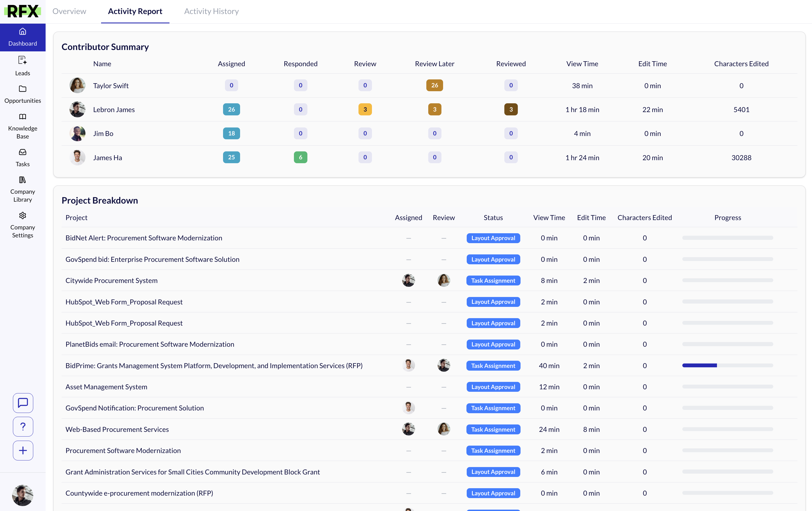Open Knowledge Base book icon

click(x=23, y=117)
